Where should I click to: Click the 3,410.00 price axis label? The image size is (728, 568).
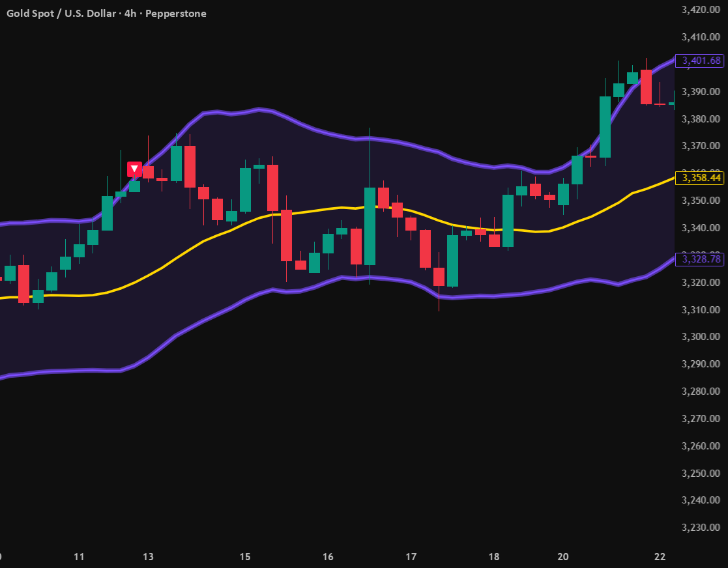[701, 37]
